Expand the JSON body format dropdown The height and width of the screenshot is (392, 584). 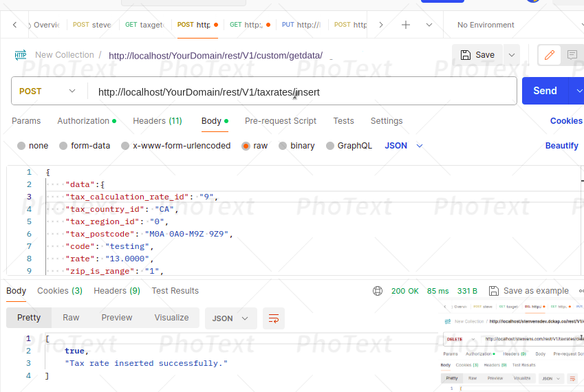pyautogui.click(x=404, y=146)
